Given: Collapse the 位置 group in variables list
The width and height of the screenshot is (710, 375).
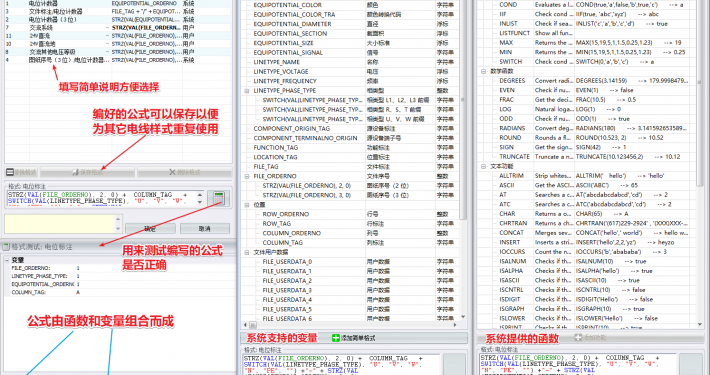Looking at the screenshot, I should tap(247, 205).
